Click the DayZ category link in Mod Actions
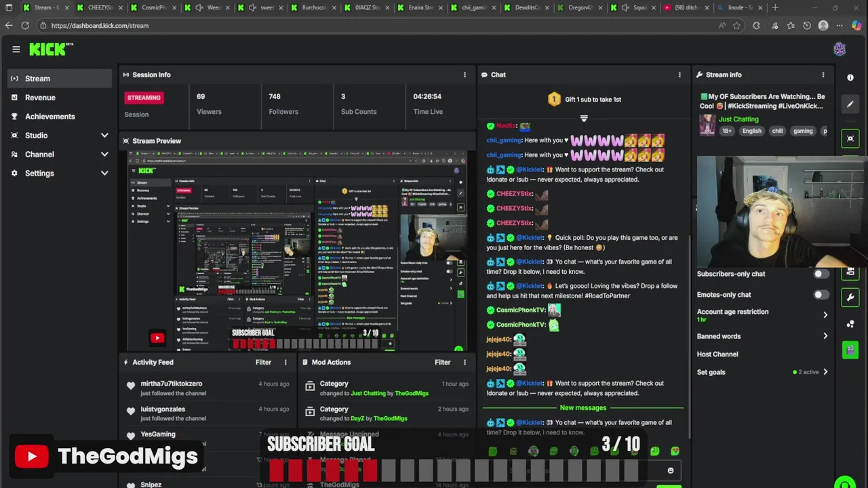This screenshot has width=868, height=488. 357,418
